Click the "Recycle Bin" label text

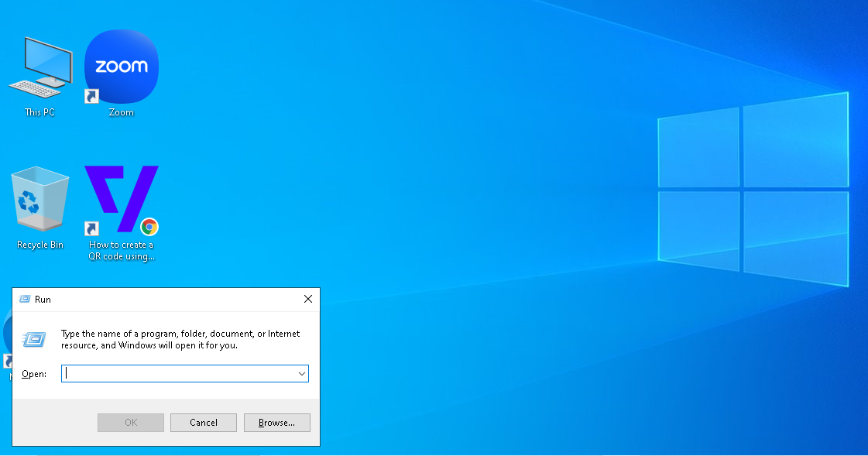(x=40, y=245)
